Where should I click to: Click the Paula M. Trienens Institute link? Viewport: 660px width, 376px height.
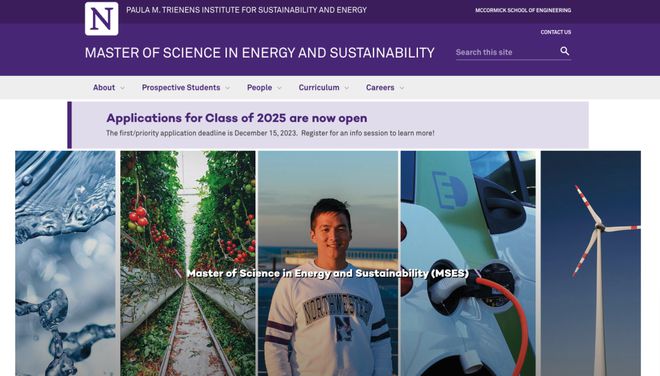[x=247, y=10]
